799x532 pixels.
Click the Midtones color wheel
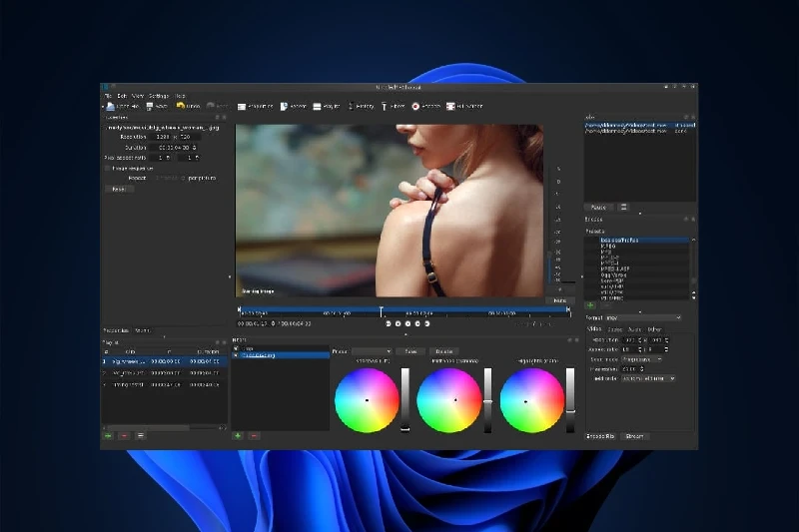point(448,400)
